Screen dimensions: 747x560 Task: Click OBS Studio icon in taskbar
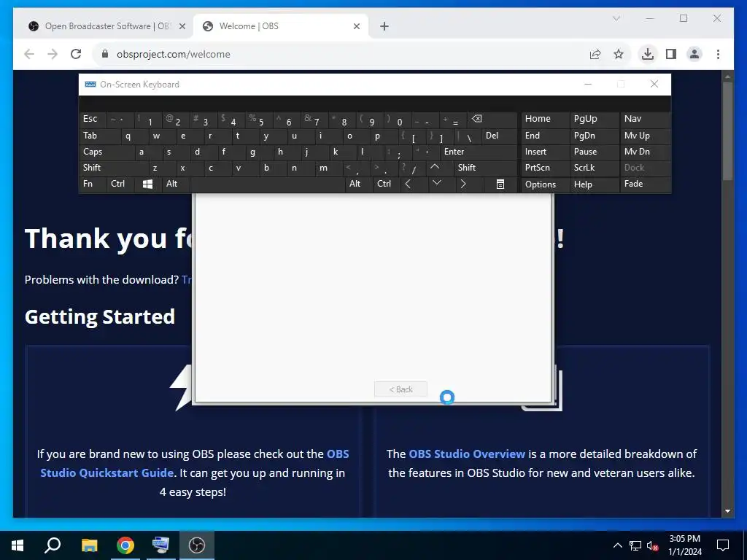197,545
